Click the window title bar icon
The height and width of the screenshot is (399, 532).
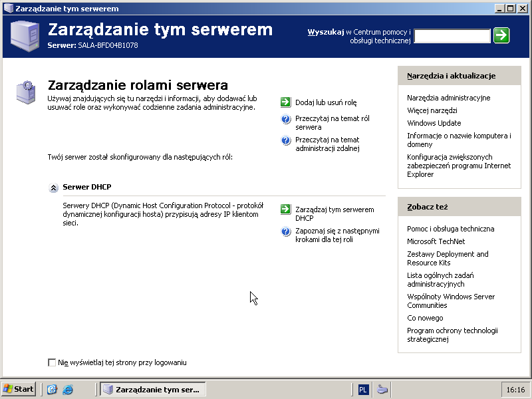[x=9, y=8]
